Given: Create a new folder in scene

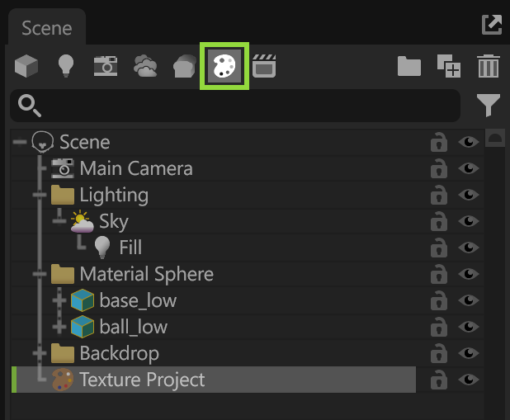Looking at the screenshot, I should coord(409,66).
